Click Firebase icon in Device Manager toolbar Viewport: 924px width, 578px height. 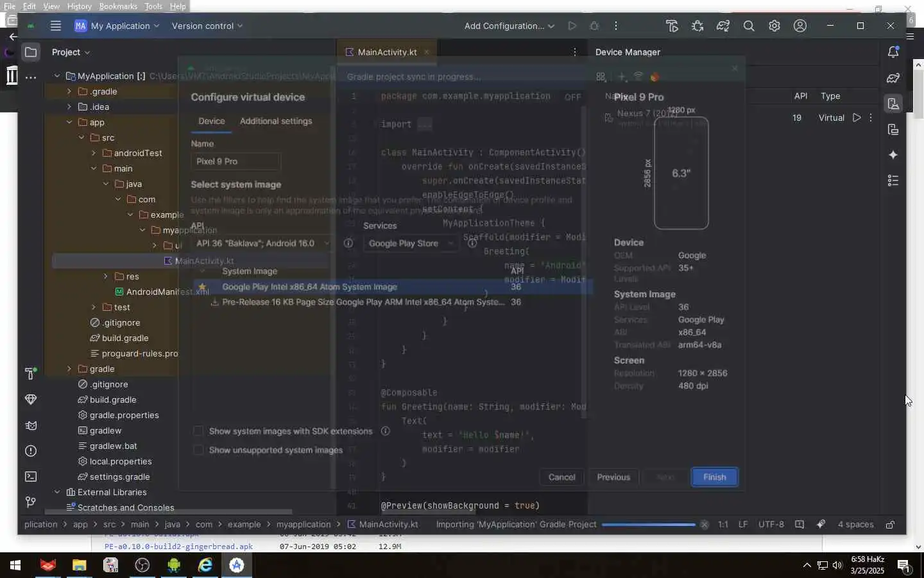(655, 77)
